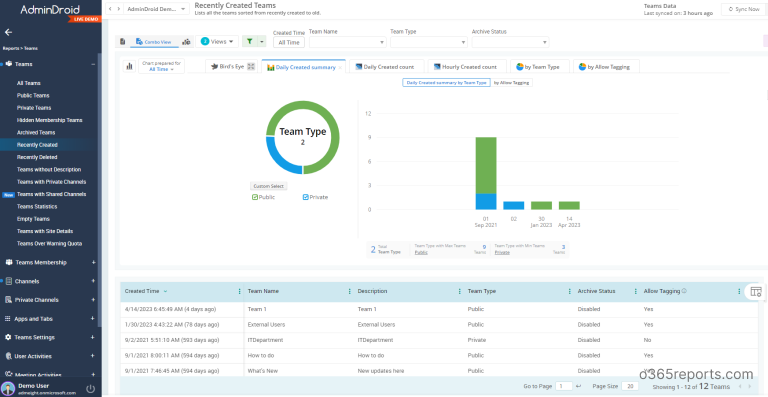Image resolution: width=768 pixels, height=397 pixels.
Task: Click the green 01 Sep 2021 bar segment
Action: 486,165
